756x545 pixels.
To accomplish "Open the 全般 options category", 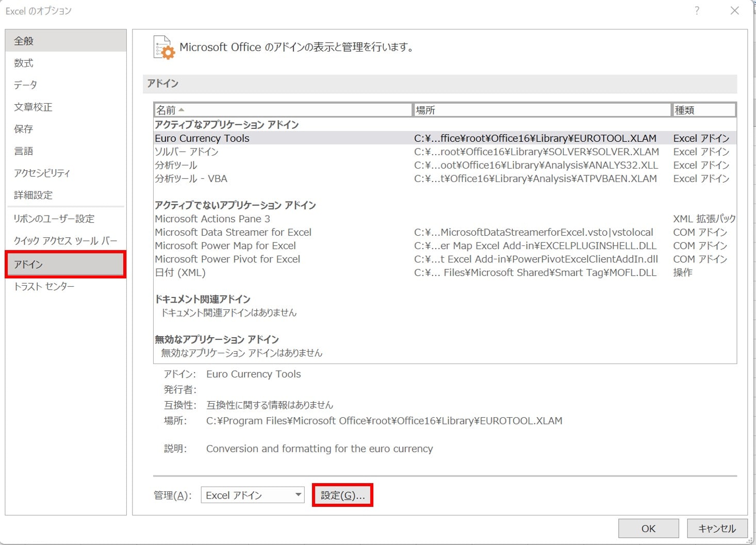I will coord(65,41).
